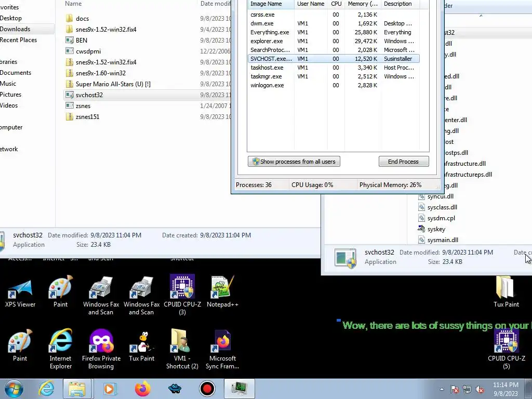Open CPUID CPU-Z (5) desktop shortcut

coord(506,349)
